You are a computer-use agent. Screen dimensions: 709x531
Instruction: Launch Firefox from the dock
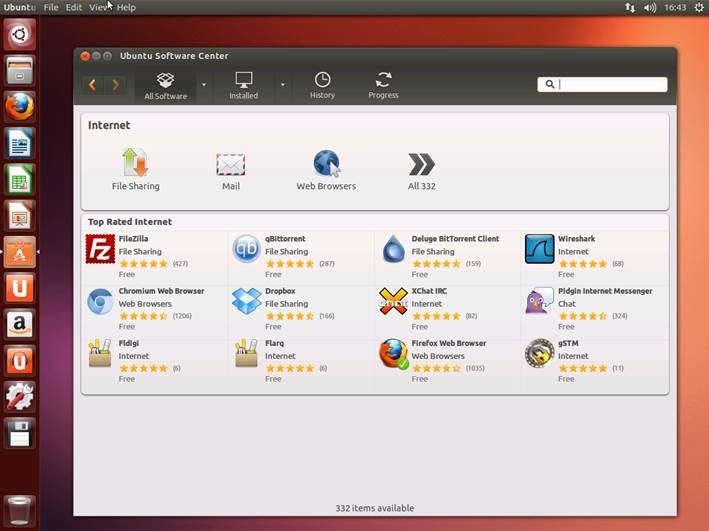[19, 107]
